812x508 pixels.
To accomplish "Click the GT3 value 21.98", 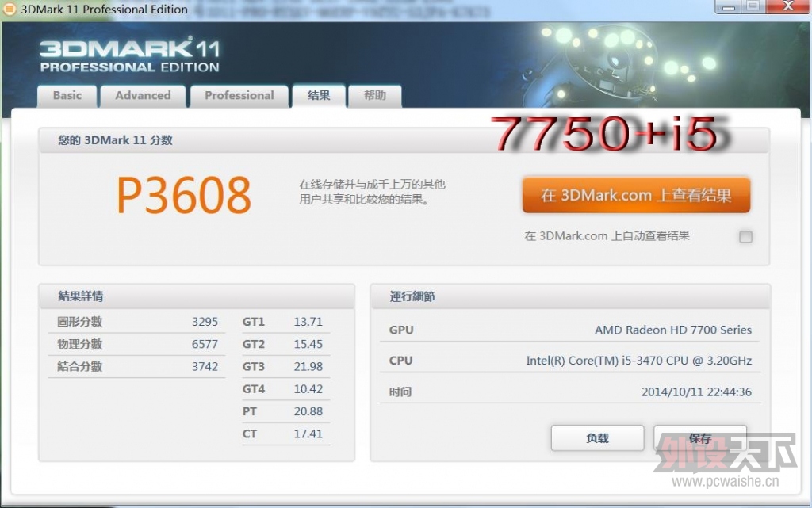I will tap(308, 366).
